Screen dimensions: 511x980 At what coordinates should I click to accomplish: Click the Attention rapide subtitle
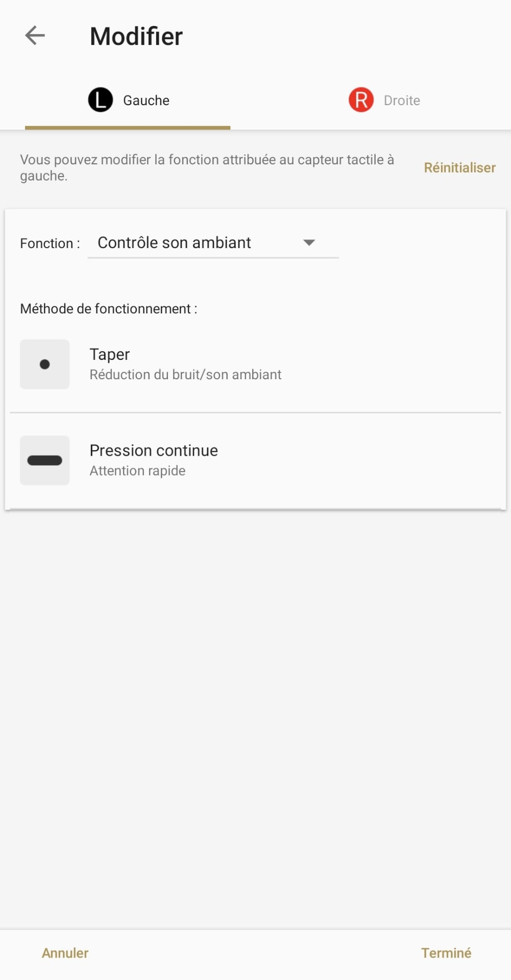click(x=137, y=471)
